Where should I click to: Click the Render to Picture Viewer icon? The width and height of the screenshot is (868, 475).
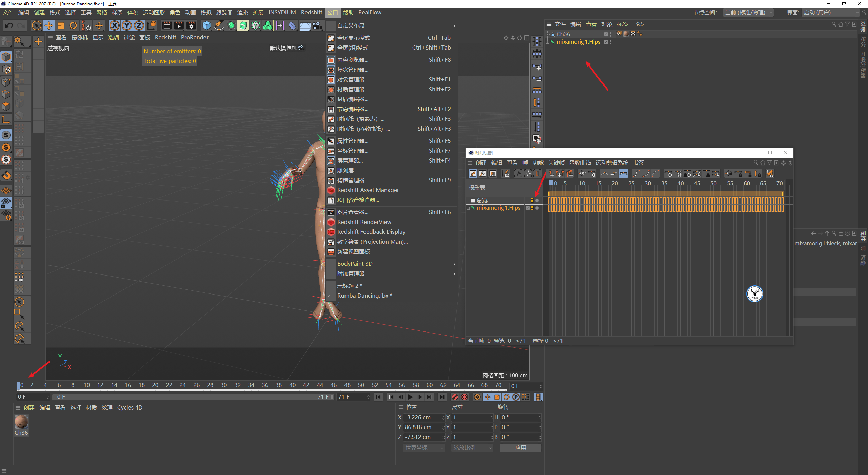[179, 25]
